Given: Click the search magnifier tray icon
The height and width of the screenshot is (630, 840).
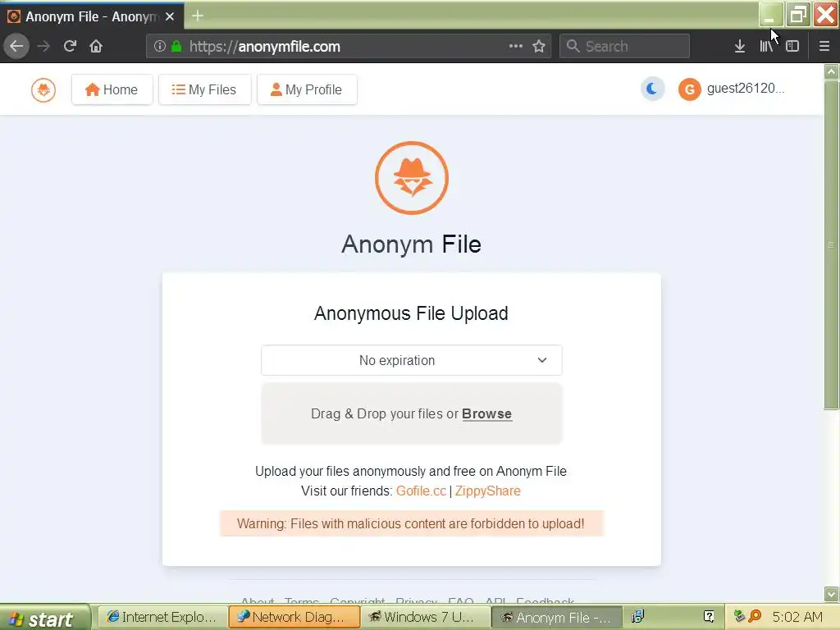Looking at the screenshot, I should coord(755,617).
